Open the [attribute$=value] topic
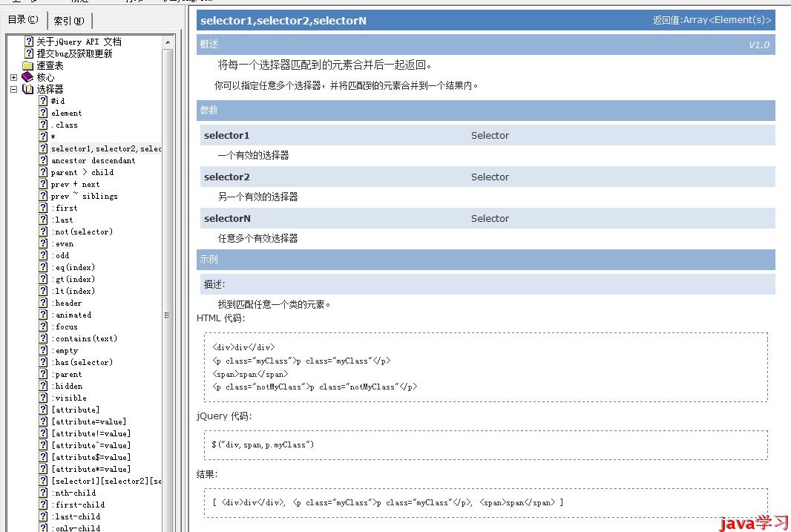This screenshot has width=791, height=532. [x=91, y=457]
